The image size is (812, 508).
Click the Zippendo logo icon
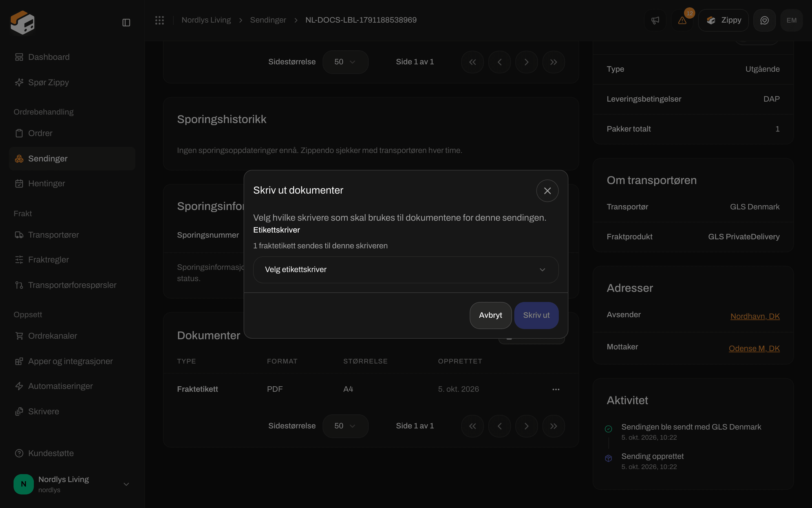[x=23, y=22]
